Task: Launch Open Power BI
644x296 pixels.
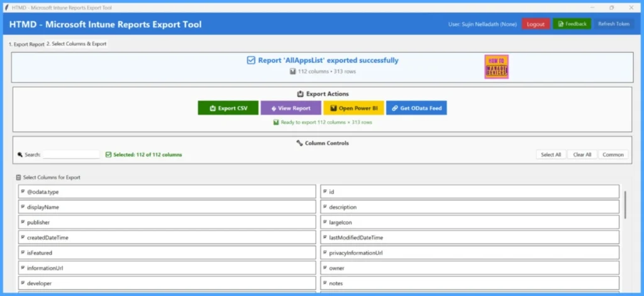Action: point(353,108)
